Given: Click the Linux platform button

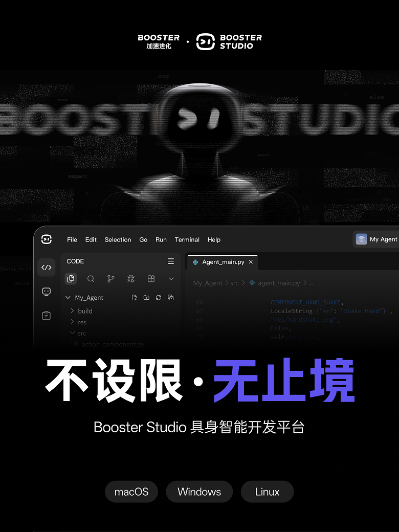Looking at the screenshot, I should coord(267,492).
